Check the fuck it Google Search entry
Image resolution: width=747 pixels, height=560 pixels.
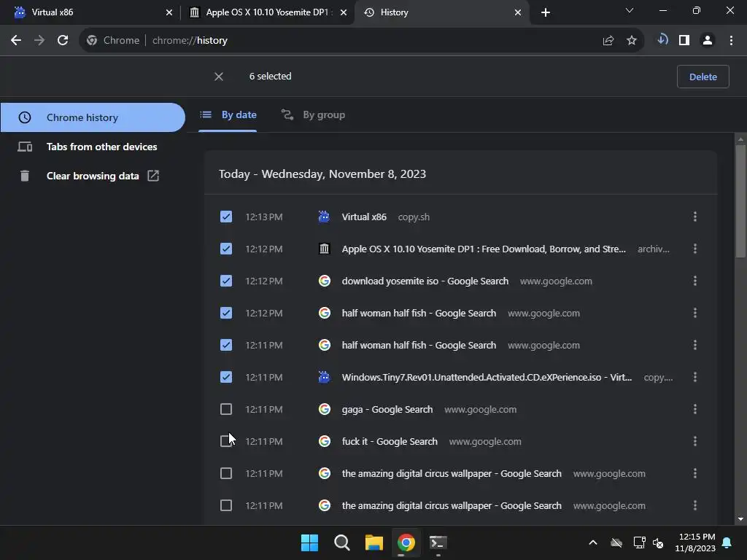[x=226, y=441]
